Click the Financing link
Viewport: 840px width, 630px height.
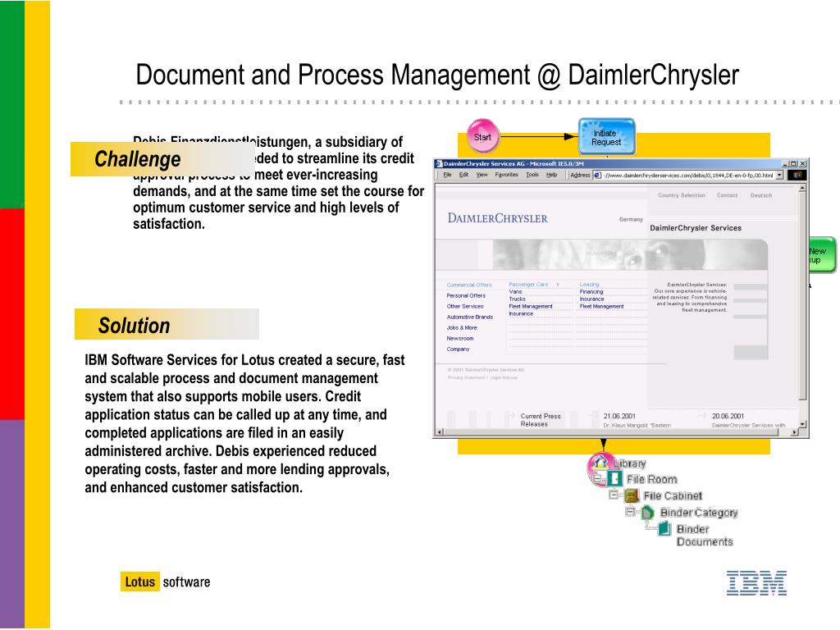[x=591, y=292]
